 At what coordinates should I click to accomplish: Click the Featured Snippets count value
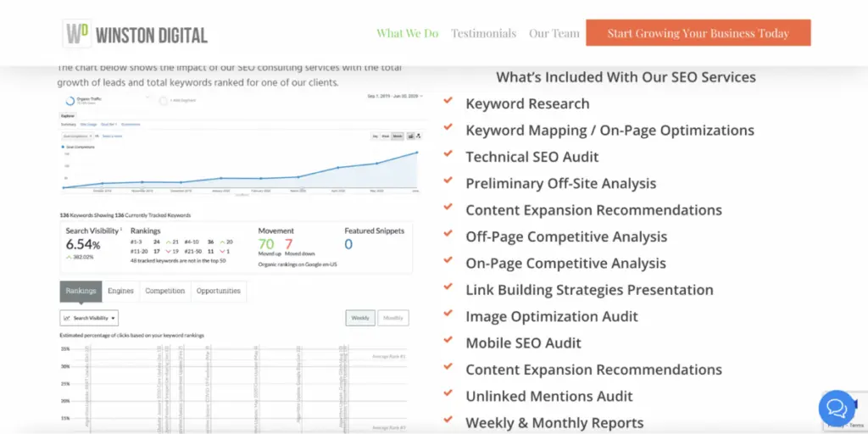[348, 245]
